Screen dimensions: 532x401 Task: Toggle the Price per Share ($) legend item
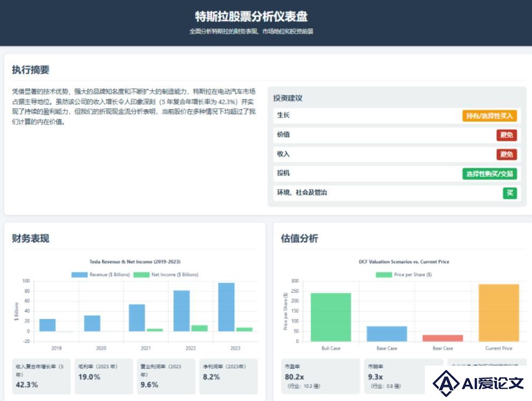[404, 274]
